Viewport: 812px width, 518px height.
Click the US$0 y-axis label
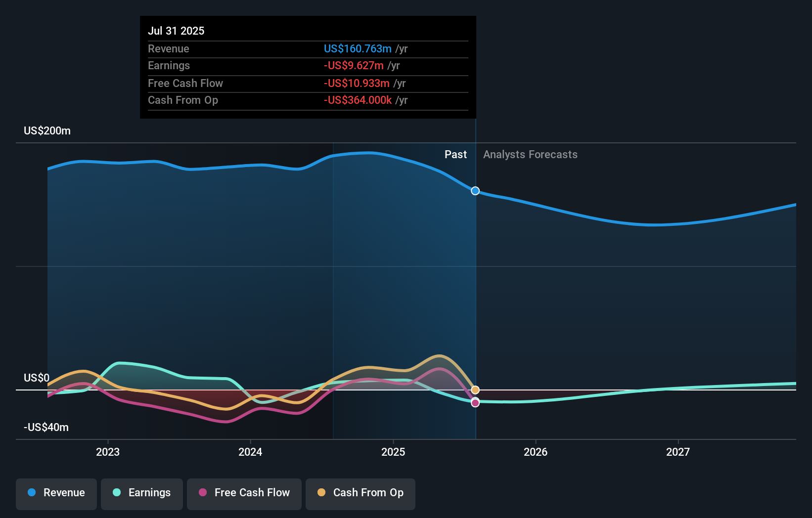pos(37,378)
